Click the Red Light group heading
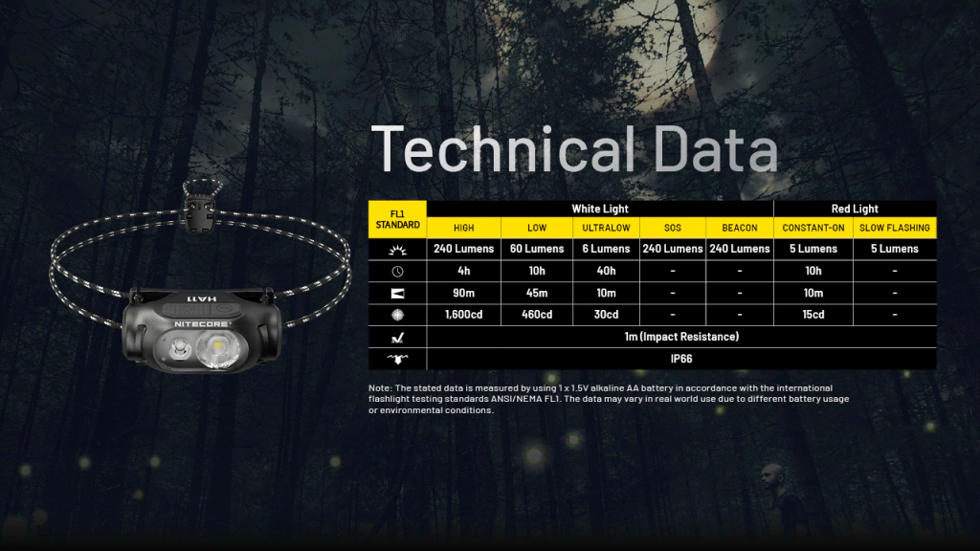980x551 pixels. 855,209
